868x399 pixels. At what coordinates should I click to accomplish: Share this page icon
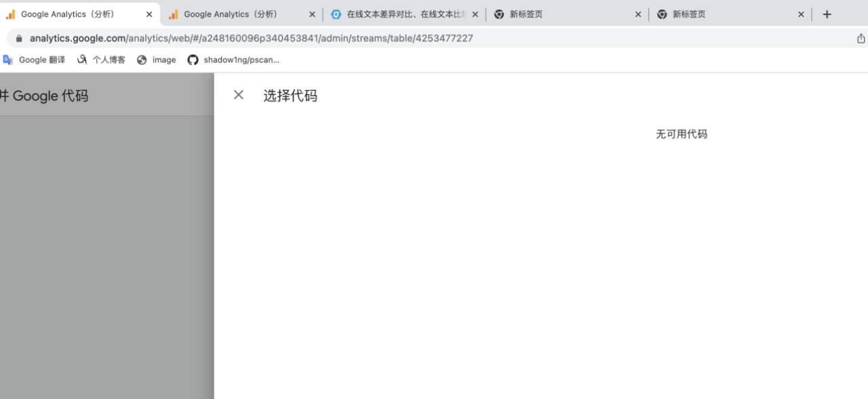(861, 39)
